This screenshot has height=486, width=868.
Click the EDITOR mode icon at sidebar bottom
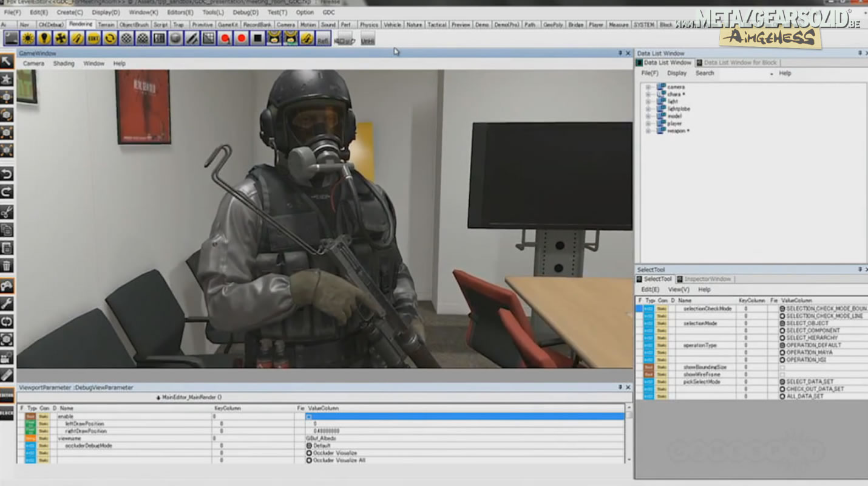(7, 394)
